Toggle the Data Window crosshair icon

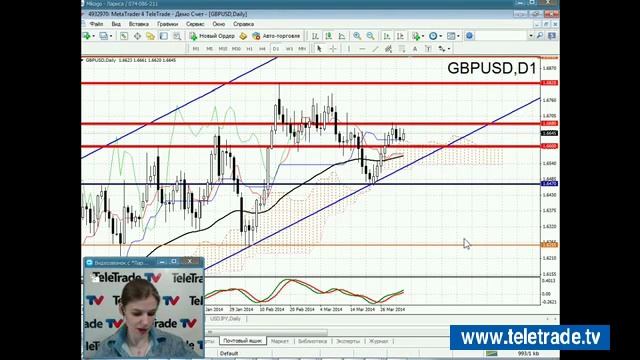[x=137, y=36]
